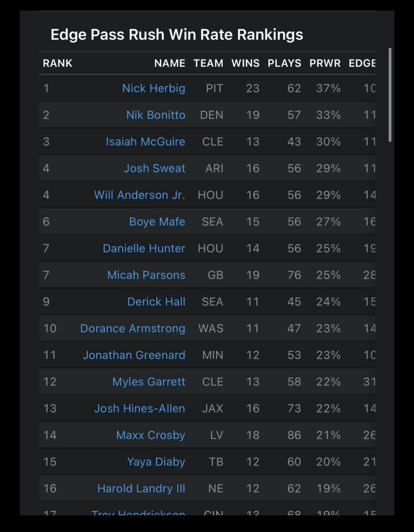This screenshot has height=532, width=414.
Task: Select Josh Hines-Allen's player link
Action: (140, 408)
